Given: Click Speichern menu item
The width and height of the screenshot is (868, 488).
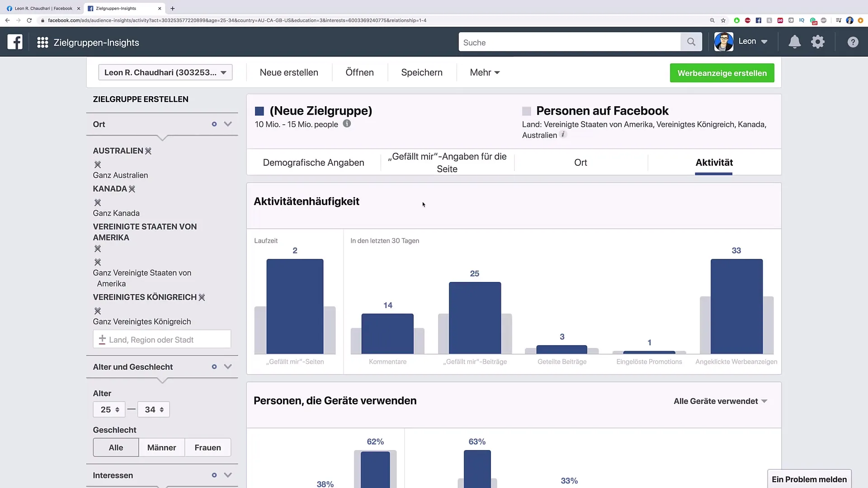Looking at the screenshot, I should click(x=422, y=72).
